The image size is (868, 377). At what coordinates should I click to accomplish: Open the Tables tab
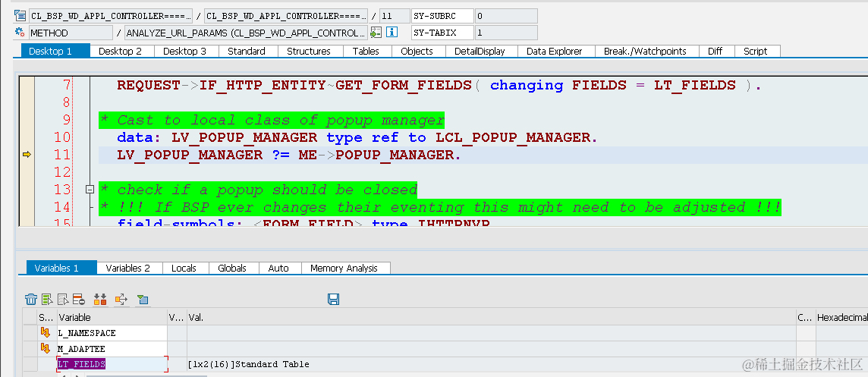point(366,51)
